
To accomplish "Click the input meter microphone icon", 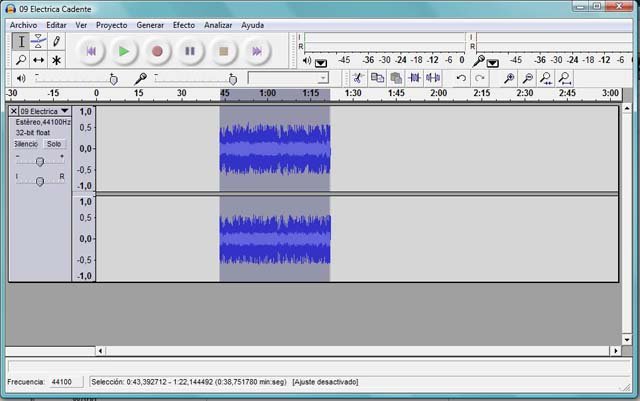I will 478,61.
